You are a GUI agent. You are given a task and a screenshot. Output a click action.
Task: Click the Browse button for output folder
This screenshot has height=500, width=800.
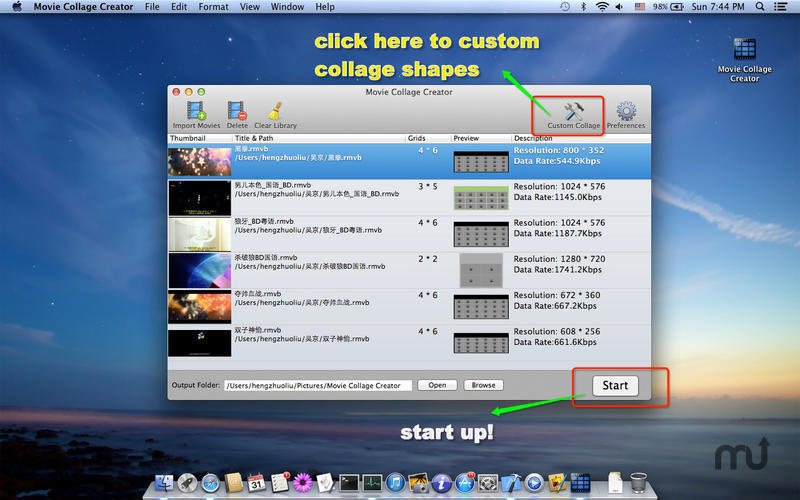pos(484,385)
